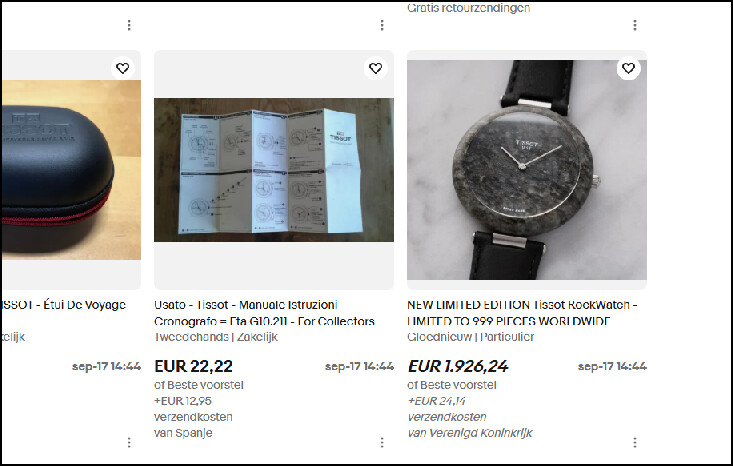Open options menu above the RockWatch listing
Viewport: 733px width, 466px height.
(x=635, y=25)
